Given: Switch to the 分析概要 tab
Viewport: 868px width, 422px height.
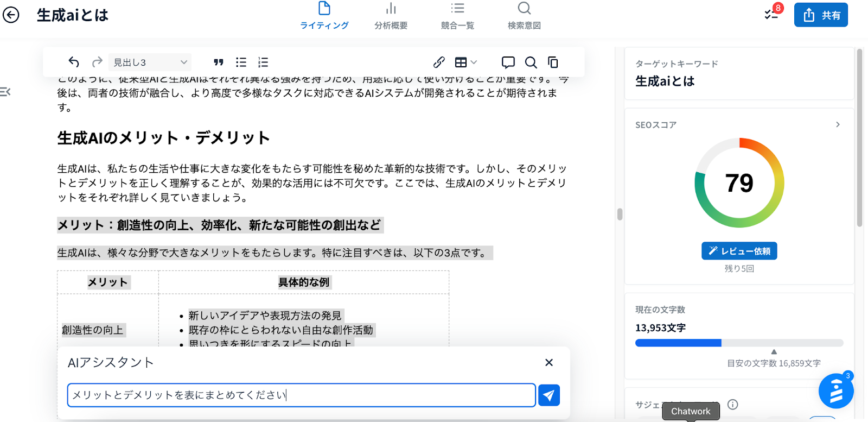Looking at the screenshot, I should tap(391, 16).
